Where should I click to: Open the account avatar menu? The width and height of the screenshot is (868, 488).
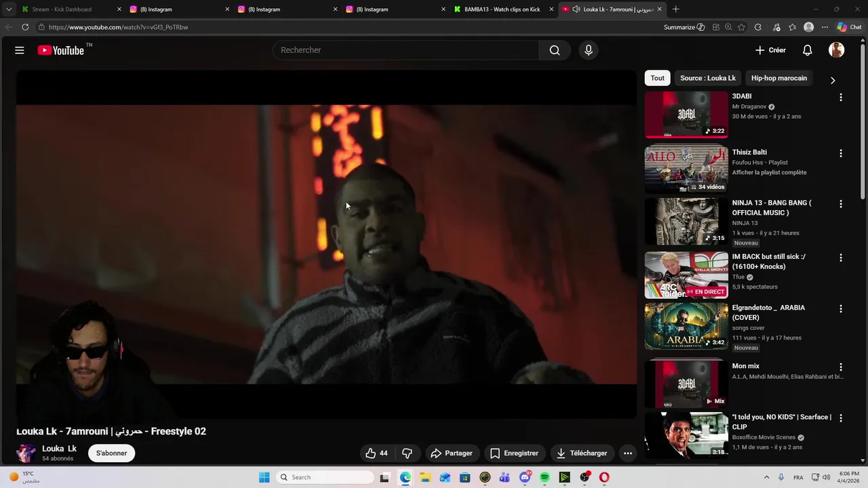click(836, 50)
